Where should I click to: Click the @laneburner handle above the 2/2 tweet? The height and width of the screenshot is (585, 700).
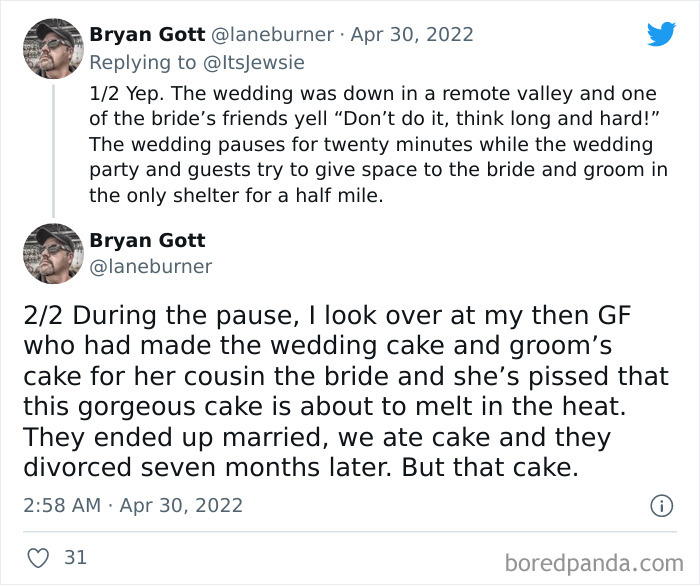click(x=150, y=266)
